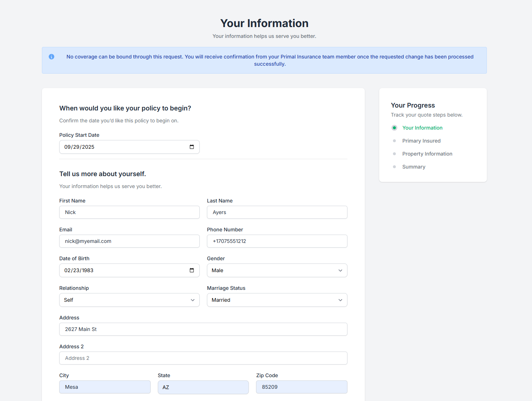Expand the Marriage Status dropdown
The height and width of the screenshot is (401, 532).
point(277,300)
